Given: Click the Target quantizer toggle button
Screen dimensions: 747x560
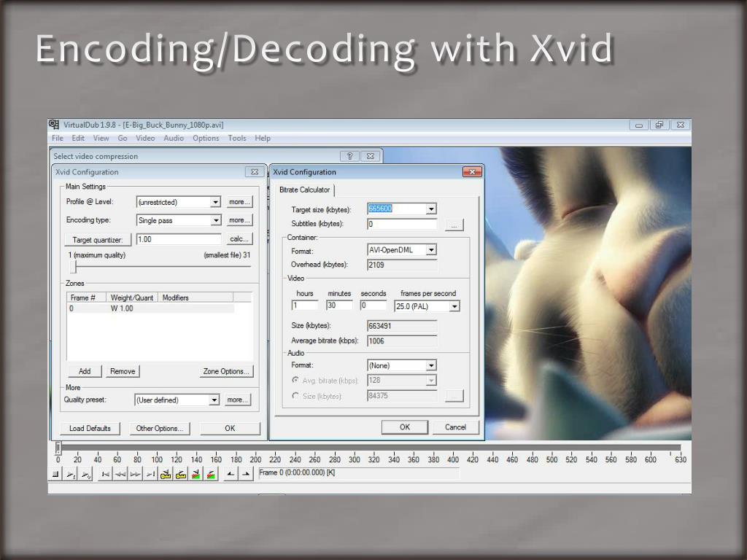Looking at the screenshot, I should pyautogui.click(x=98, y=239).
